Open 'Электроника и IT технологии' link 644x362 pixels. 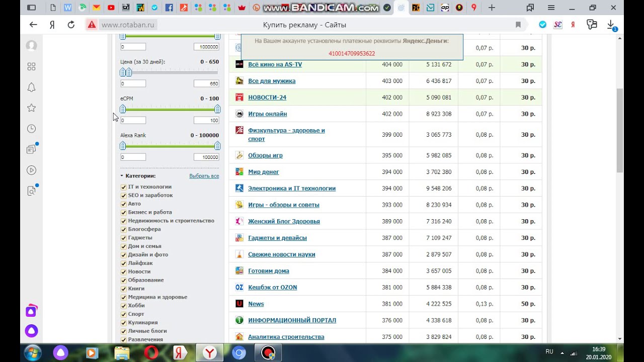pyautogui.click(x=292, y=189)
